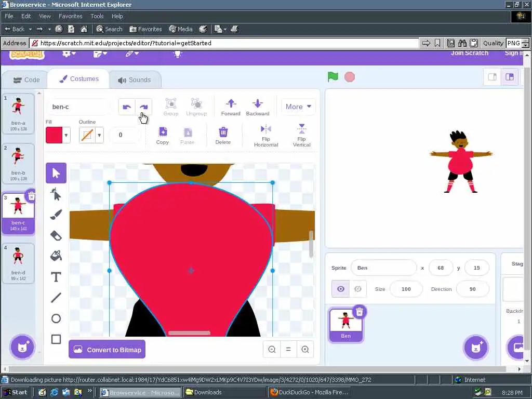Click the Redo arrow

point(143,107)
